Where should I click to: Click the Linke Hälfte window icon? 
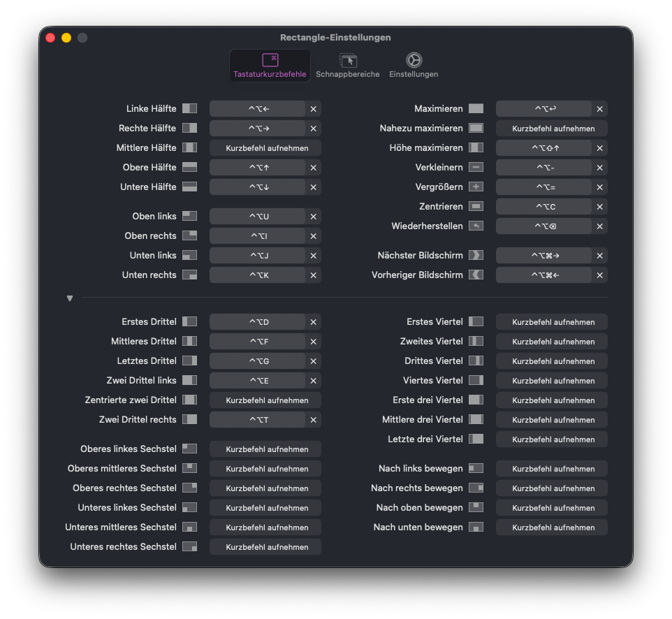(x=189, y=109)
